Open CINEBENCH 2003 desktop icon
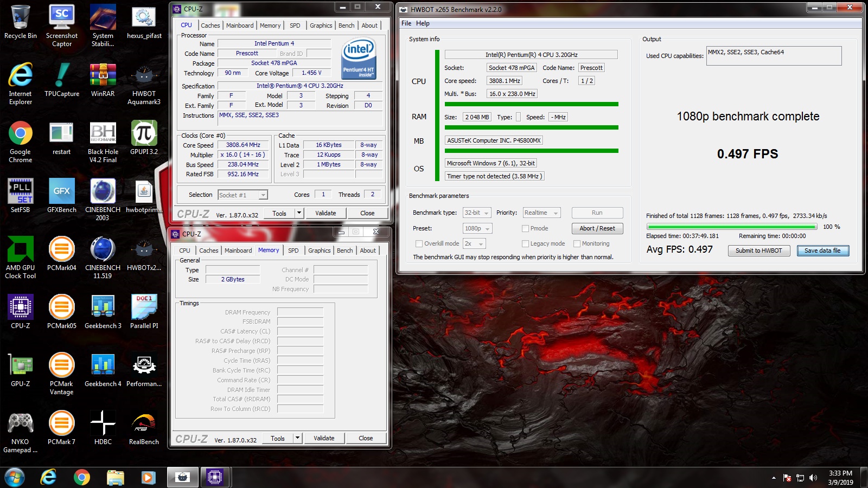Image resolution: width=868 pixels, height=488 pixels. (103, 200)
